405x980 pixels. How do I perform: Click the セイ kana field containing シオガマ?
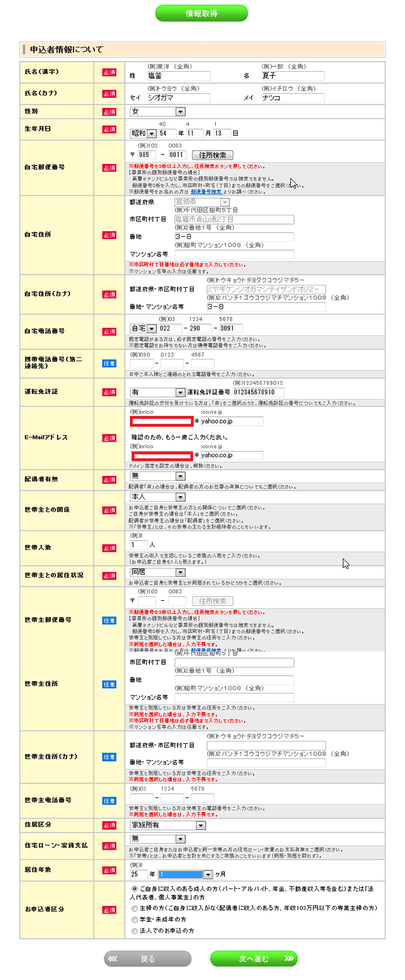click(178, 98)
